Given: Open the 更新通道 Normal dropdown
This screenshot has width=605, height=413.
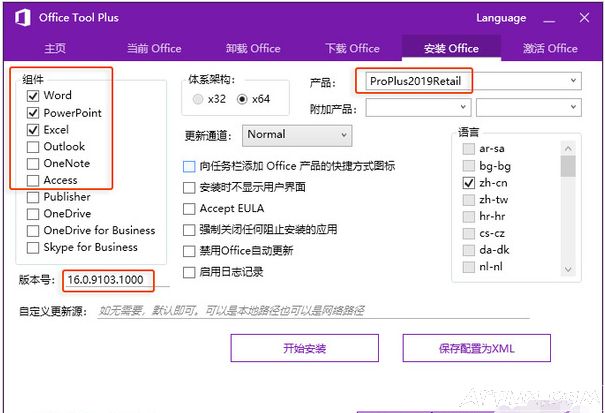Looking at the screenshot, I should pos(297,135).
